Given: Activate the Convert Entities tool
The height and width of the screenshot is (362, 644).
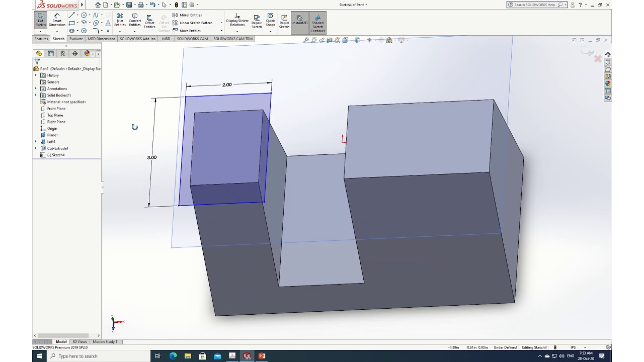Looking at the screenshot, I should (x=135, y=20).
